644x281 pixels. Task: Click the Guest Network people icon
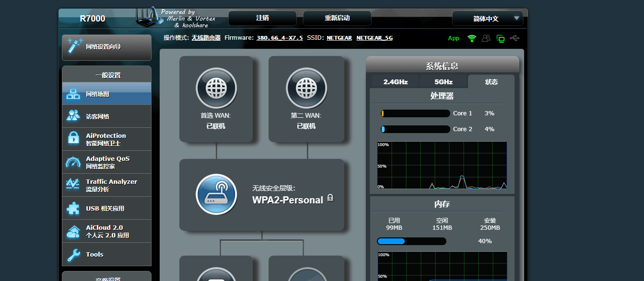click(73, 116)
